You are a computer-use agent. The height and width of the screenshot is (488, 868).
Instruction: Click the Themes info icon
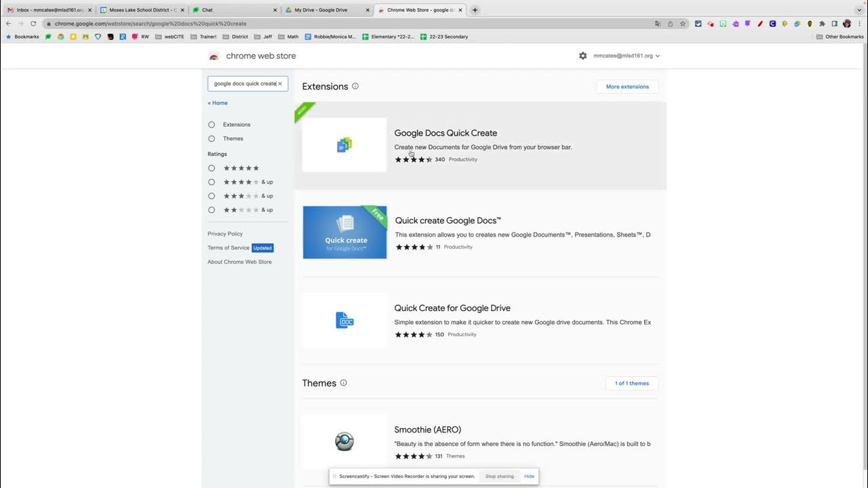[x=343, y=383]
